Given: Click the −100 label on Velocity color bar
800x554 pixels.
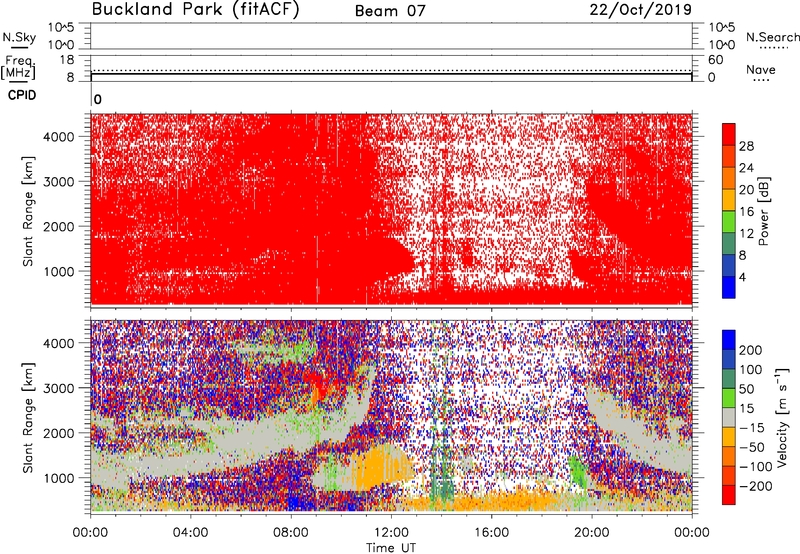Looking at the screenshot, I should [756, 466].
